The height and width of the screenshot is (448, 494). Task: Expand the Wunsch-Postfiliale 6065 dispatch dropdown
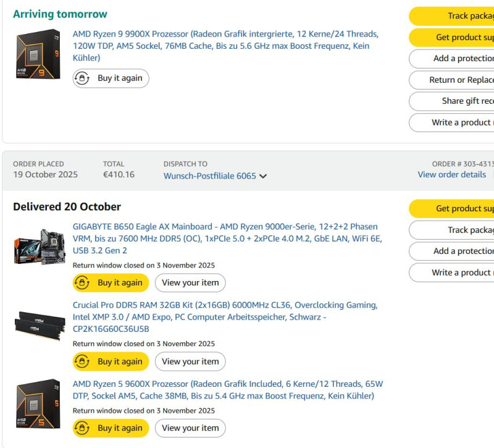coord(263,176)
